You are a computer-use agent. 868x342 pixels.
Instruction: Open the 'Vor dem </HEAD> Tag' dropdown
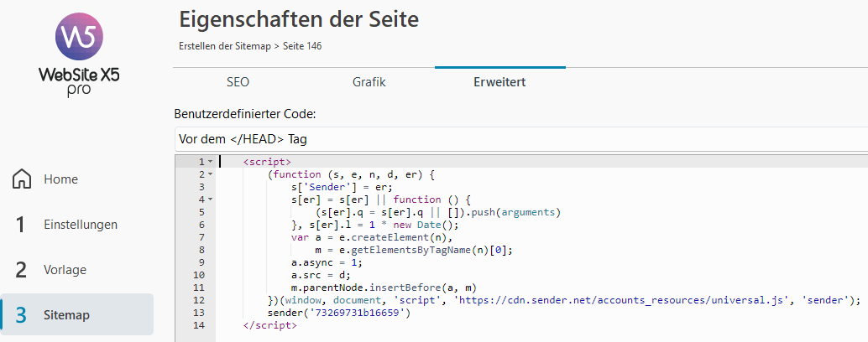[x=520, y=138]
